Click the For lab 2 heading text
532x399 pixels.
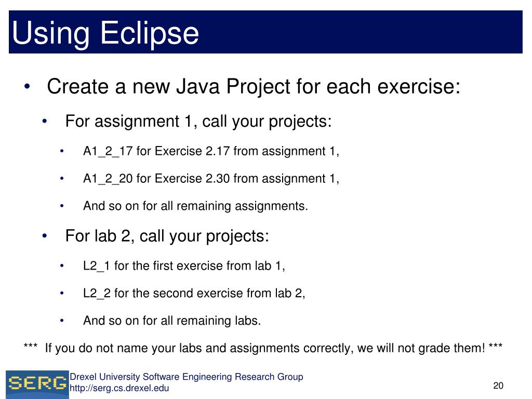click(167, 236)
